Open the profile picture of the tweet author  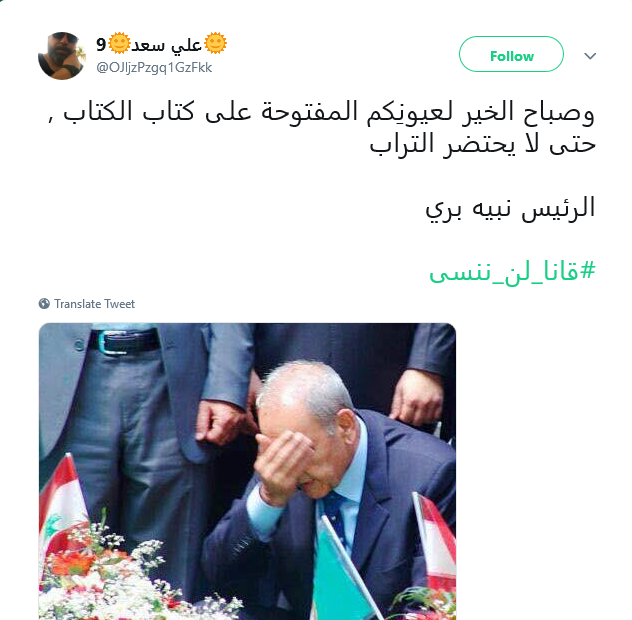coord(62,56)
